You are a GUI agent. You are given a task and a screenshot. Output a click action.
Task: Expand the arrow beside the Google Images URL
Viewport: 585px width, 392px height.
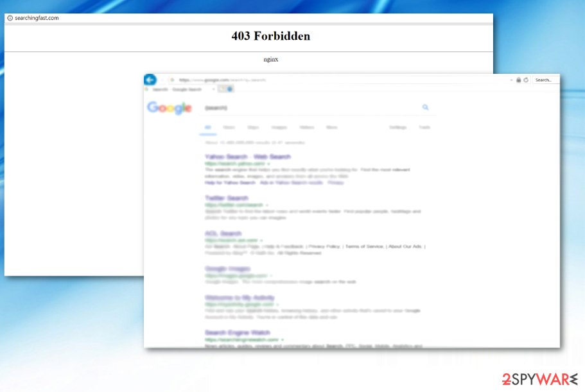(x=271, y=276)
